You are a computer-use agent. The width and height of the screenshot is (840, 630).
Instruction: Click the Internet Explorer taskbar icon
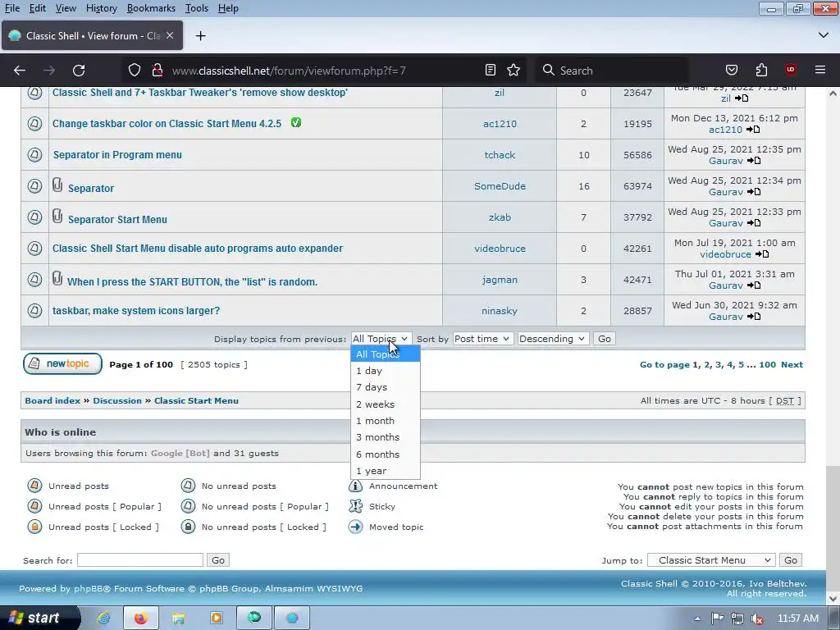coord(103,619)
